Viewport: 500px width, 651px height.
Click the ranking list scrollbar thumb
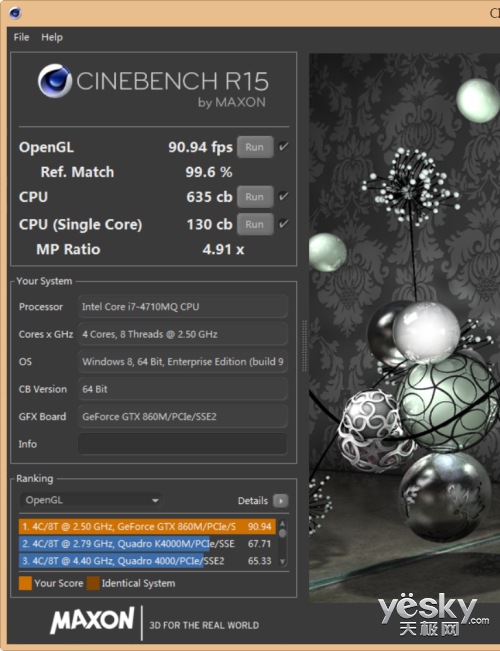tap(283, 533)
